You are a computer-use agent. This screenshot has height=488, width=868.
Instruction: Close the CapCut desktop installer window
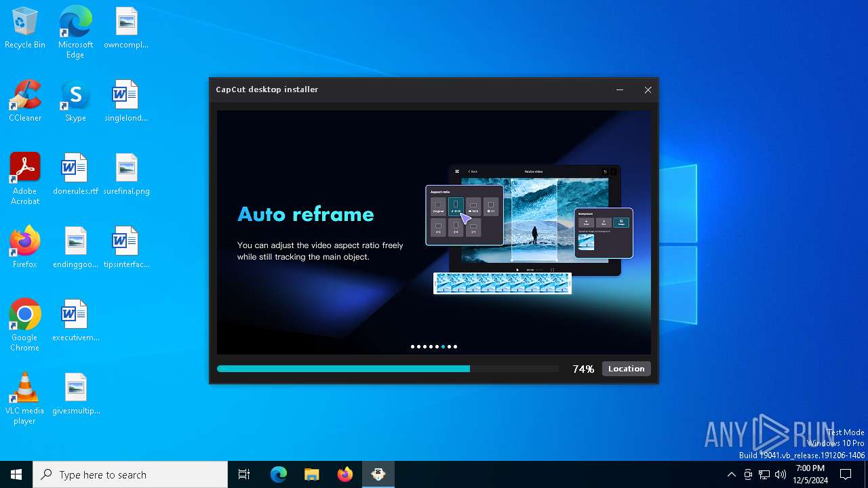[x=648, y=89]
